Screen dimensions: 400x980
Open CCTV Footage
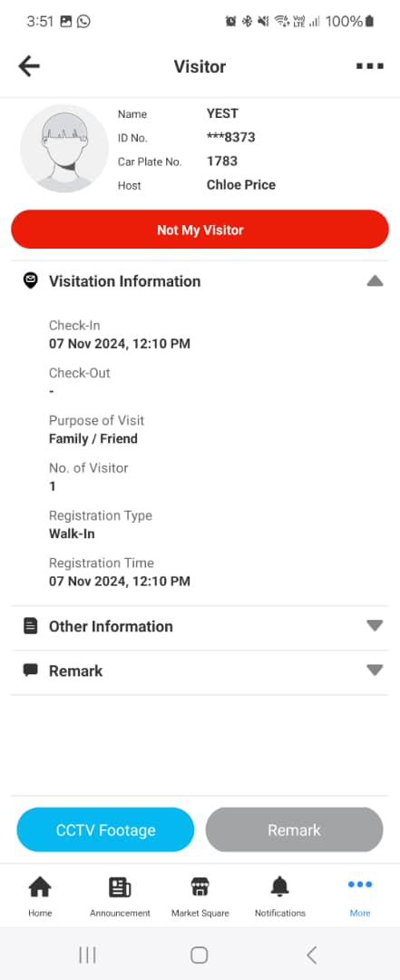click(105, 829)
